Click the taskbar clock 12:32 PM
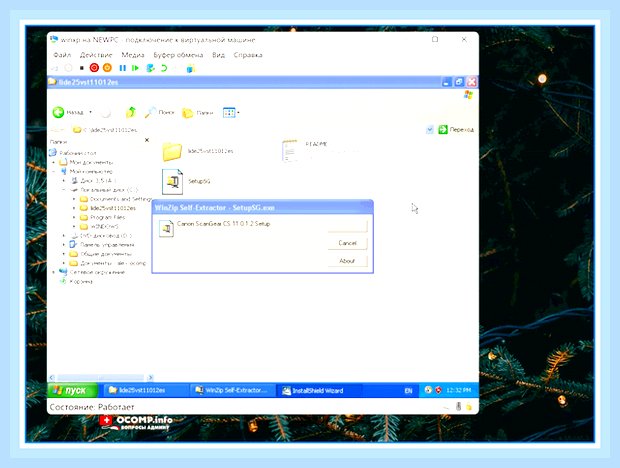 tap(459, 391)
